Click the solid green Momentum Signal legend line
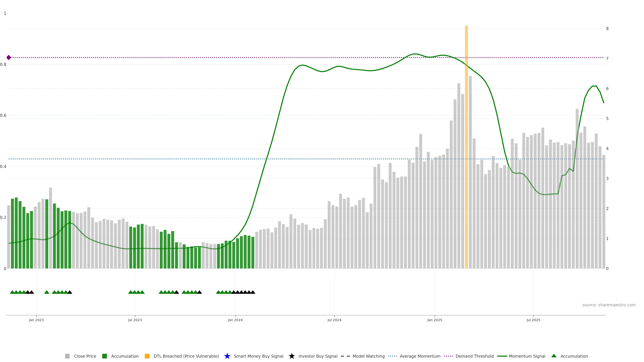This screenshot has height=362, width=644. click(x=502, y=356)
